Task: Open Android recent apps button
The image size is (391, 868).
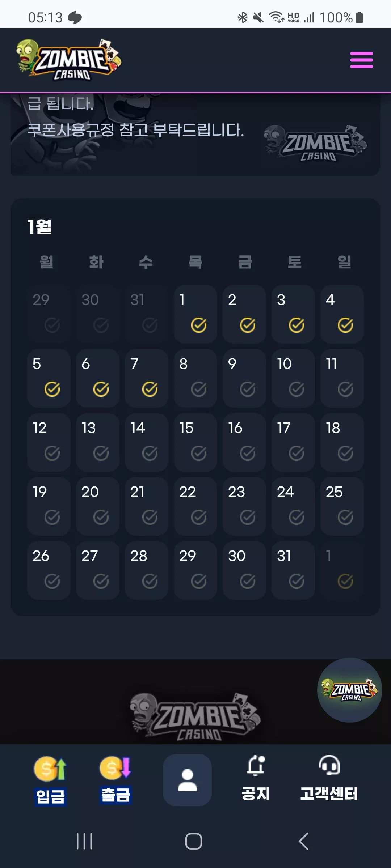Action: click(84, 841)
